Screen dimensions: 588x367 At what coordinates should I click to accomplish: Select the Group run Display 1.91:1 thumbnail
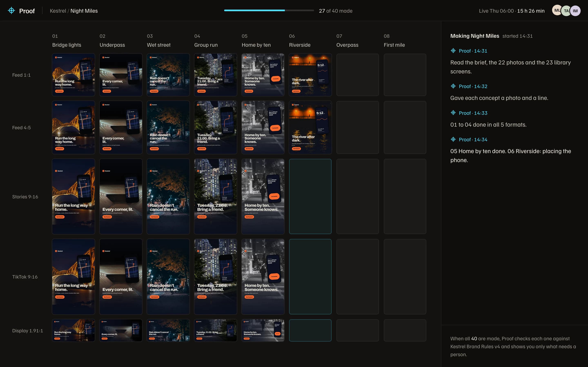(x=216, y=330)
